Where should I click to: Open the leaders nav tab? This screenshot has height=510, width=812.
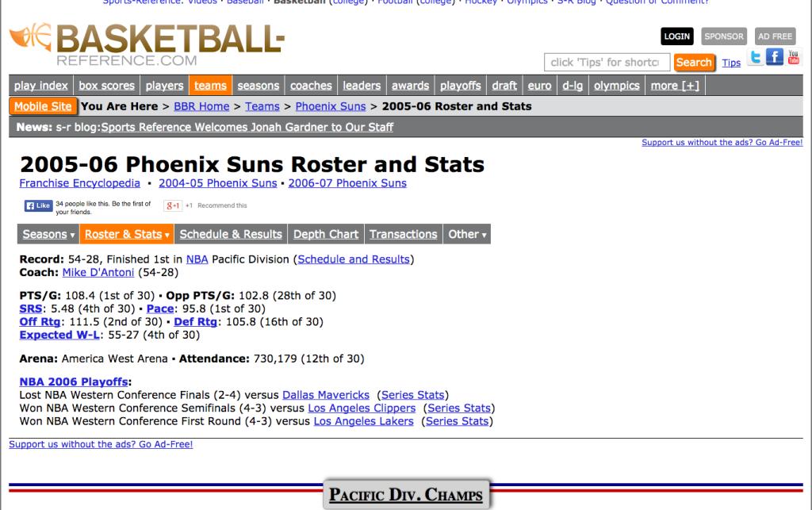[x=362, y=86]
